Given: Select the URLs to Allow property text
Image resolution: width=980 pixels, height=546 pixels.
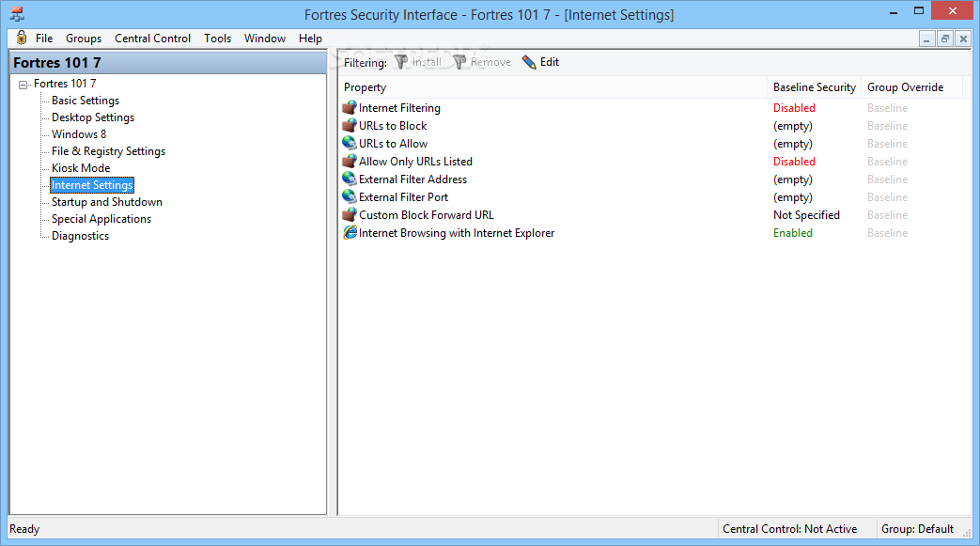Looking at the screenshot, I should (x=393, y=143).
